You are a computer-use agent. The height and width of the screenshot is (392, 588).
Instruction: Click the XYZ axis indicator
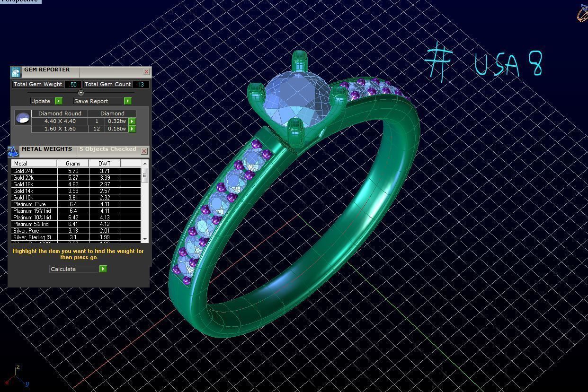(17, 376)
